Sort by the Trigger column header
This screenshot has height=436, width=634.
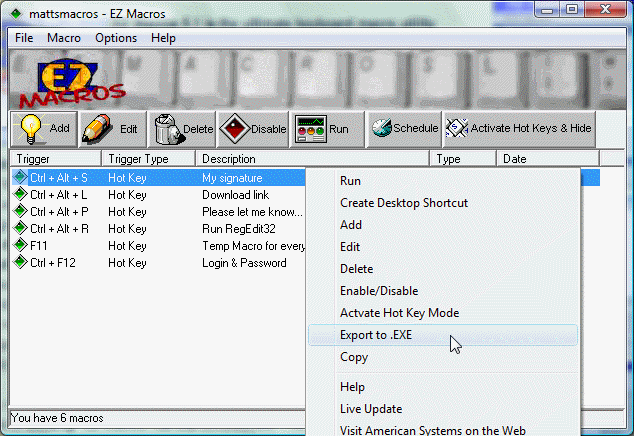(x=55, y=159)
